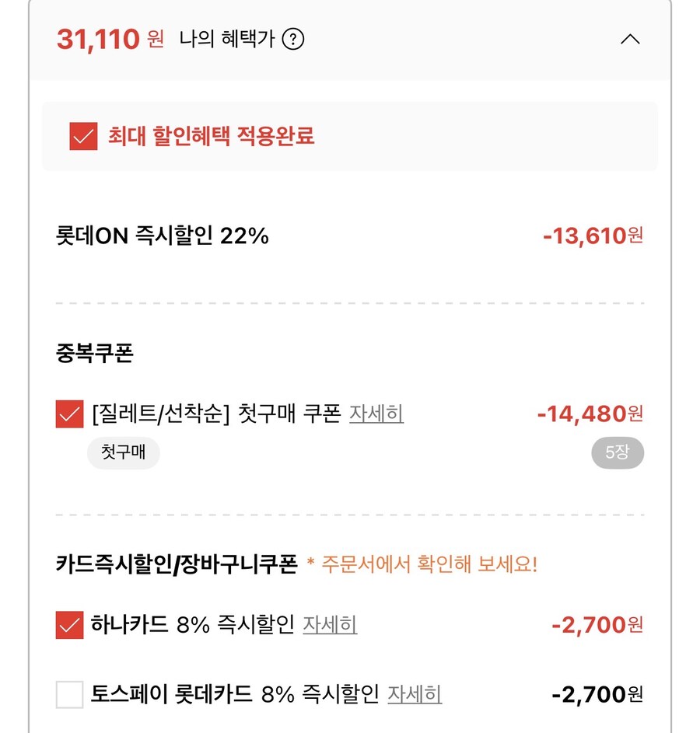The width and height of the screenshot is (700, 733).
Task: Open 자세히 for the 첫구매 쿠폰
Action: 377,414
